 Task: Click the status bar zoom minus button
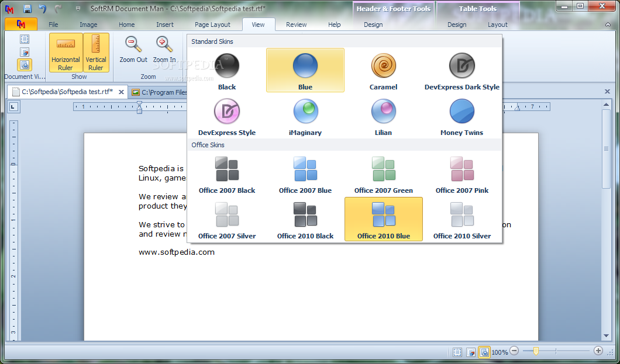coord(514,351)
